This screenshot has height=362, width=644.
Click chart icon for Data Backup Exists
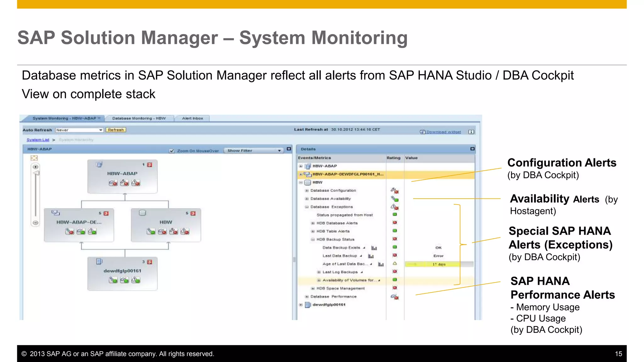(x=374, y=248)
